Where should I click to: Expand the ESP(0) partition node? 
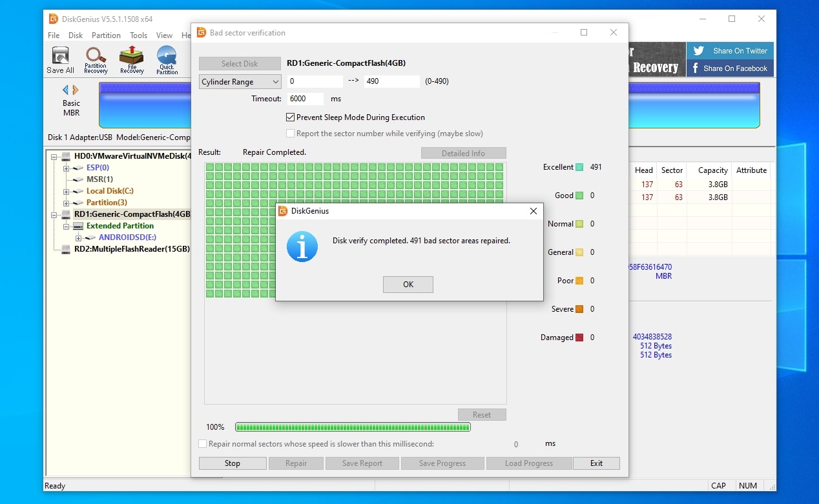pyautogui.click(x=66, y=168)
